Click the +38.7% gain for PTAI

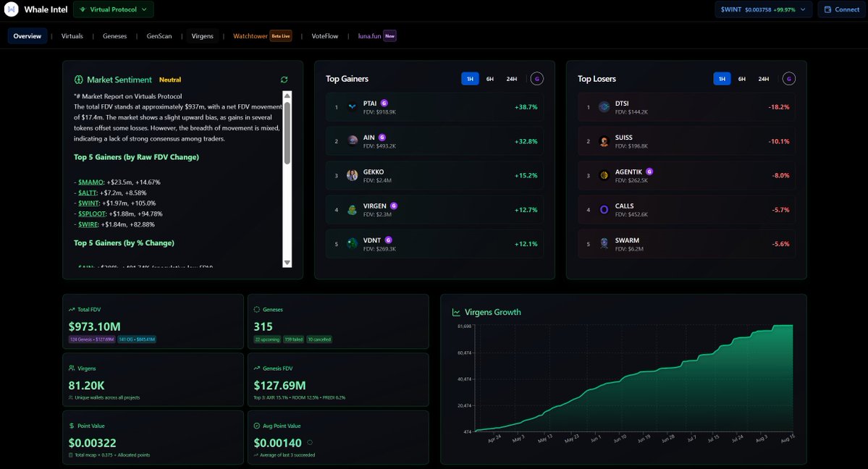526,107
